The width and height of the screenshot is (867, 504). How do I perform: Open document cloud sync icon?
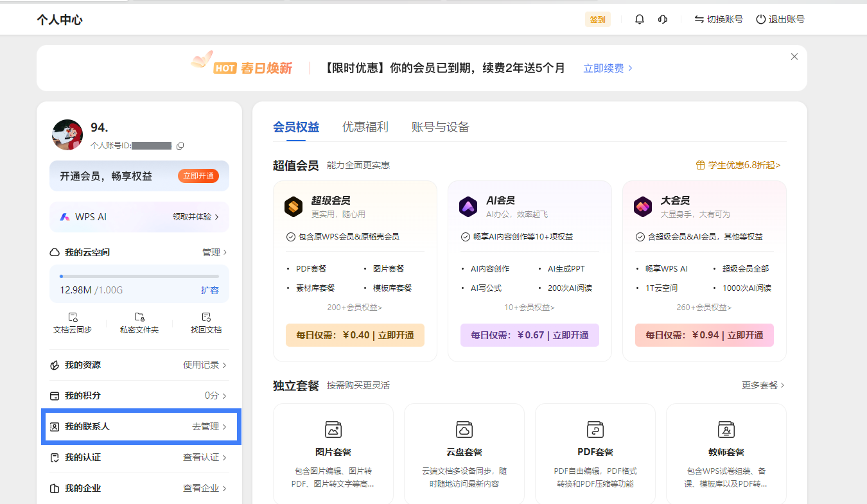pyautogui.click(x=73, y=317)
